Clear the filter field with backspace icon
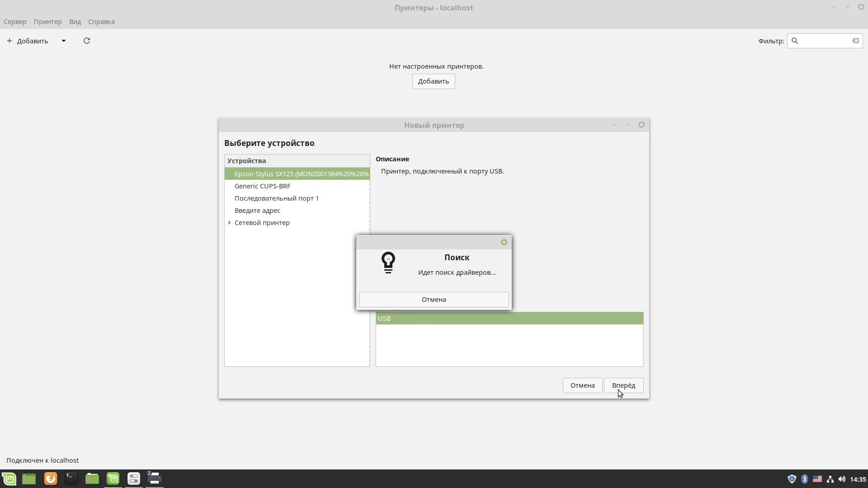 (855, 41)
